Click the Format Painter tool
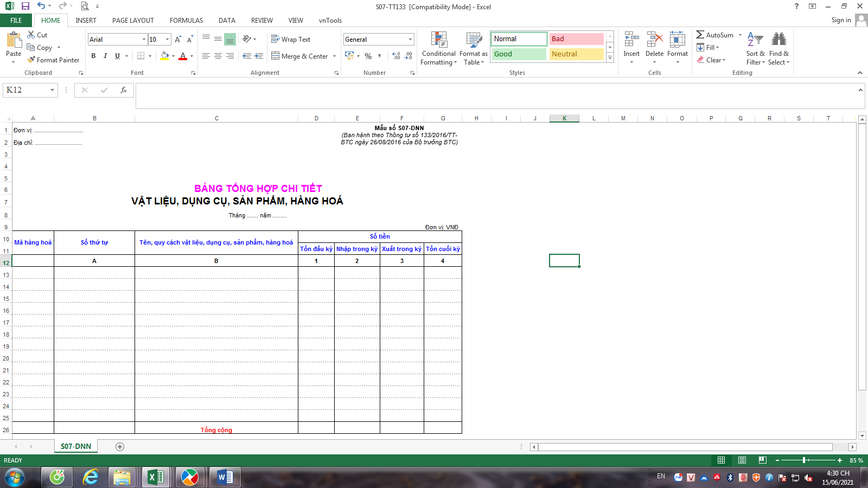 (53, 60)
